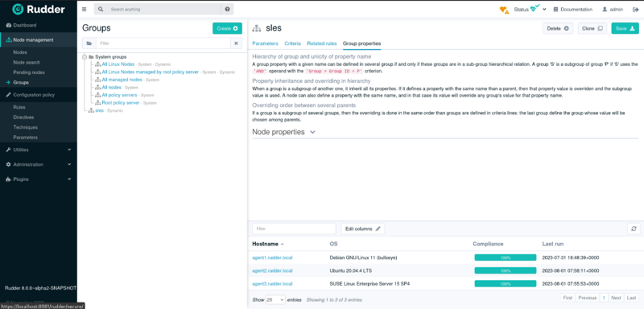The height and width of the screenshot is (309, 644).
Task: Click the folder icon beside groups filter
Action: 89,43
